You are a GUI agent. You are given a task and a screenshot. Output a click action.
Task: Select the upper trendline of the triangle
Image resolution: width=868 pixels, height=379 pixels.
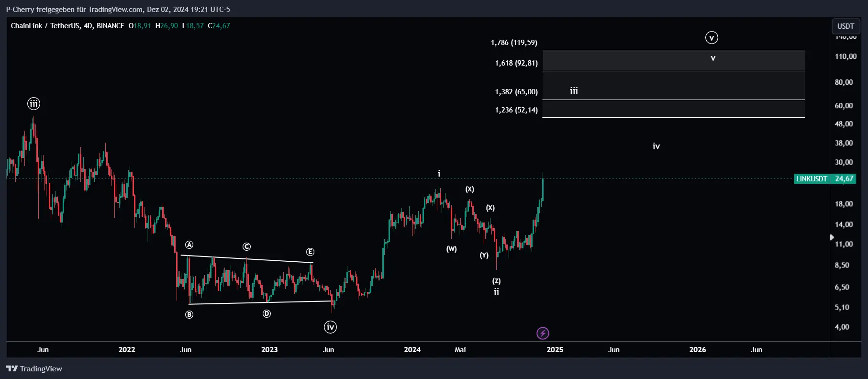(246, 259)
